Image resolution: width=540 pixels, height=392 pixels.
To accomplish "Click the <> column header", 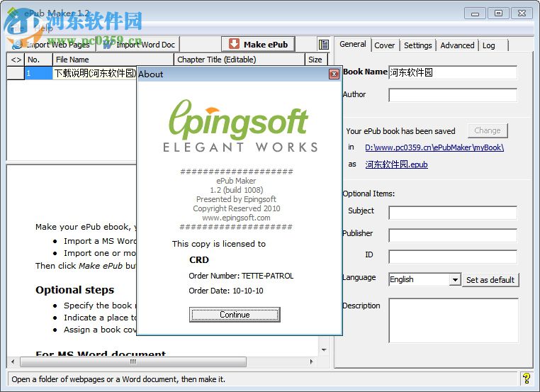I will point(16,60).
